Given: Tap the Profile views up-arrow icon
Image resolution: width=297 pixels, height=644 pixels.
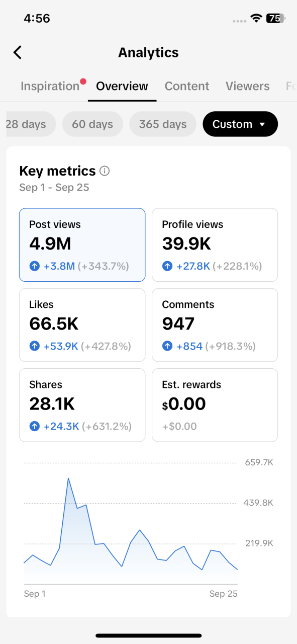Looking at the screenshot, I should pos(167,266).
